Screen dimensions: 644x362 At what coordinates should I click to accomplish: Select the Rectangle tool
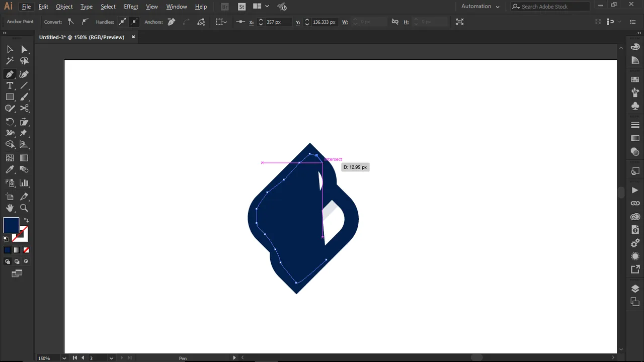click(10, 97)
